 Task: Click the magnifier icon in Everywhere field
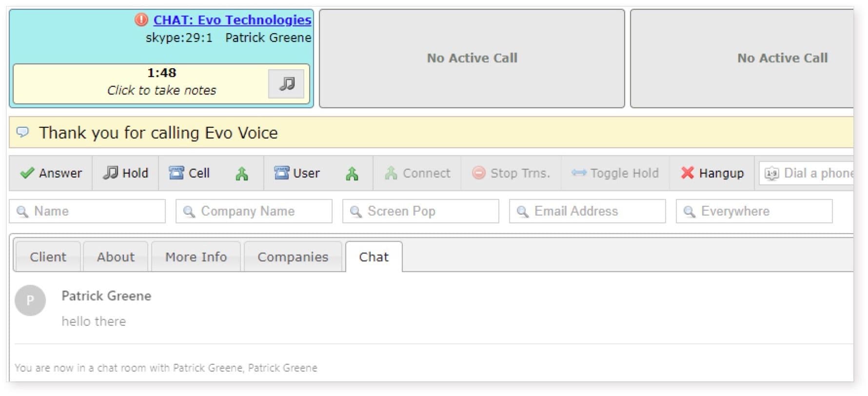[x=690, y=212]
